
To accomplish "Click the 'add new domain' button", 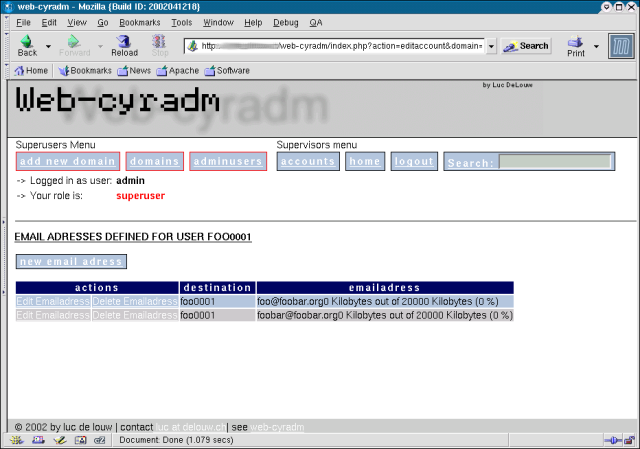I will click(68, 161).
